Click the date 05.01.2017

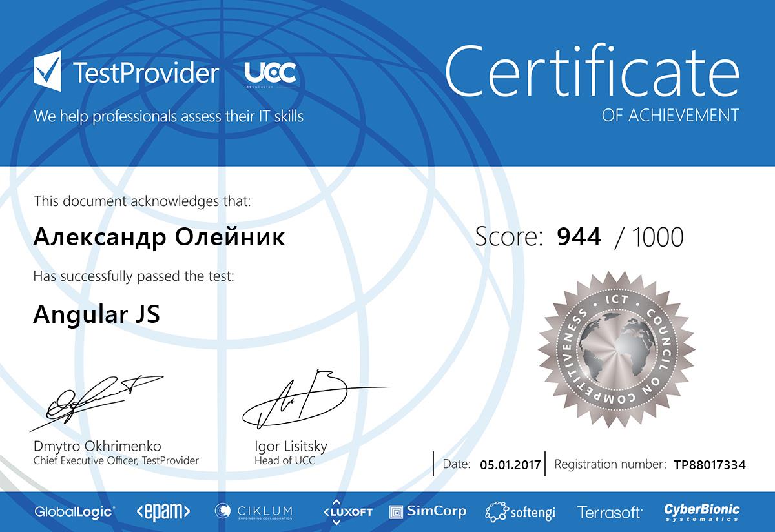[510, 464]
